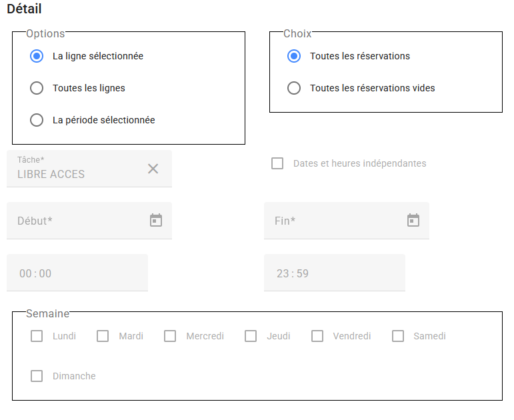This screenshot has width=514, height=420.
Task: Select 'Toutes les réservations' radio button
Action: pos(294,56)
